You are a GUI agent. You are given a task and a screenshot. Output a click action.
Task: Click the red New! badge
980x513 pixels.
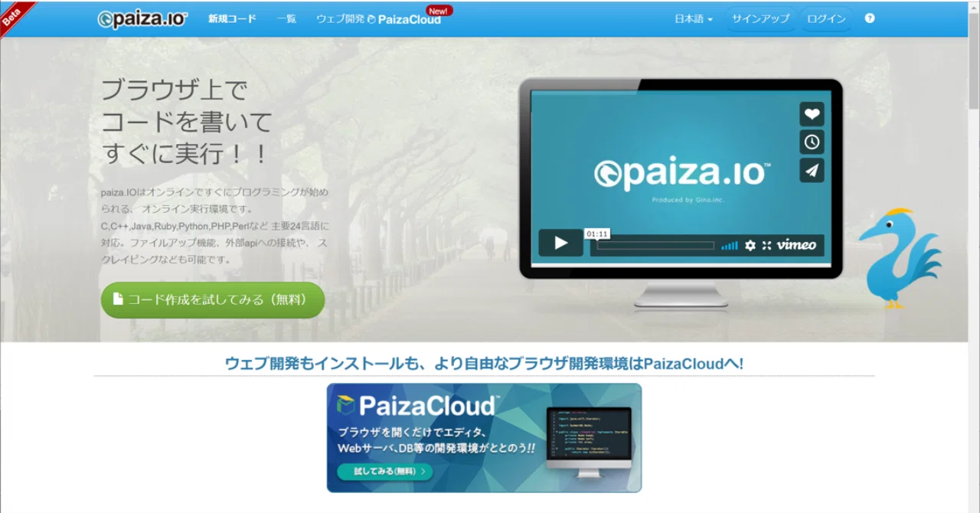click(439, 11)
